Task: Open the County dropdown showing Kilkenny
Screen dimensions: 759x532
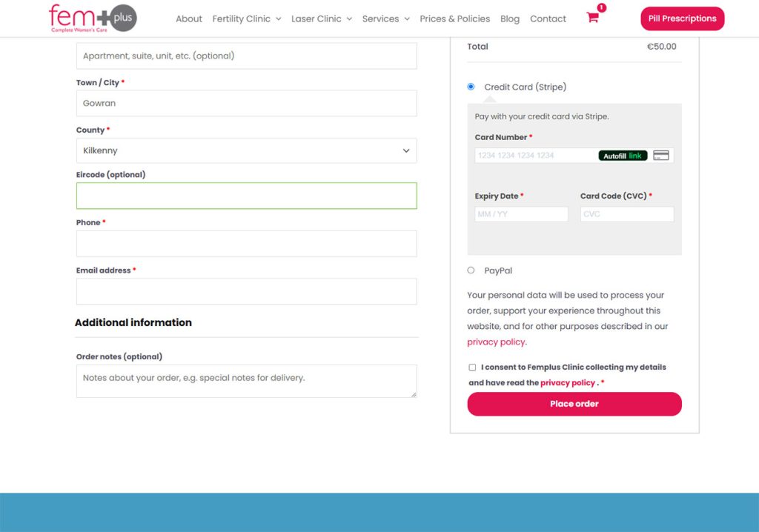Action: 246,150
